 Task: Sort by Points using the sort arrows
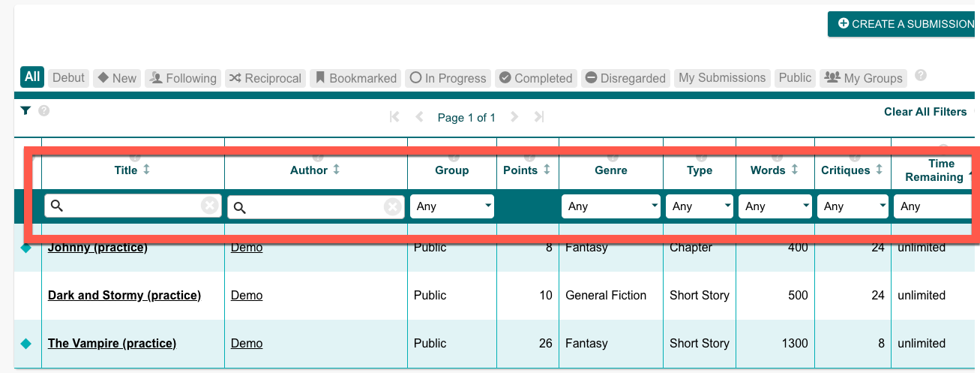click(x=547, y=170)
